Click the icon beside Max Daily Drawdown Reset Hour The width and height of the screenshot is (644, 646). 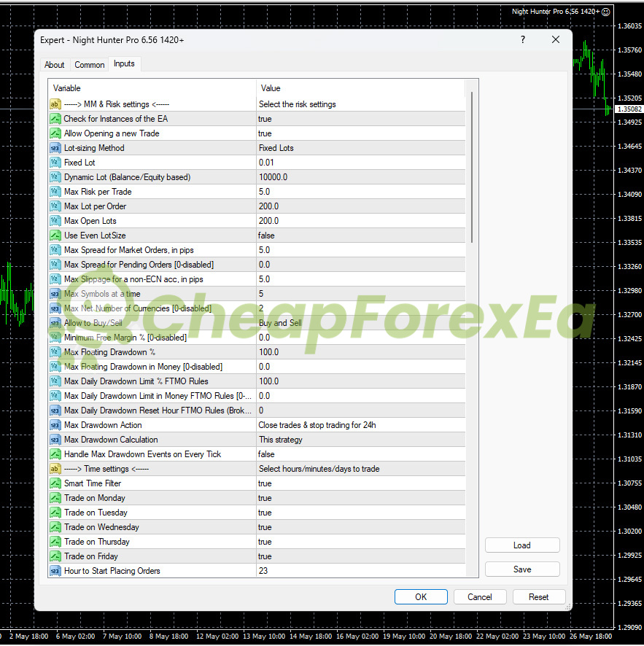55,410
